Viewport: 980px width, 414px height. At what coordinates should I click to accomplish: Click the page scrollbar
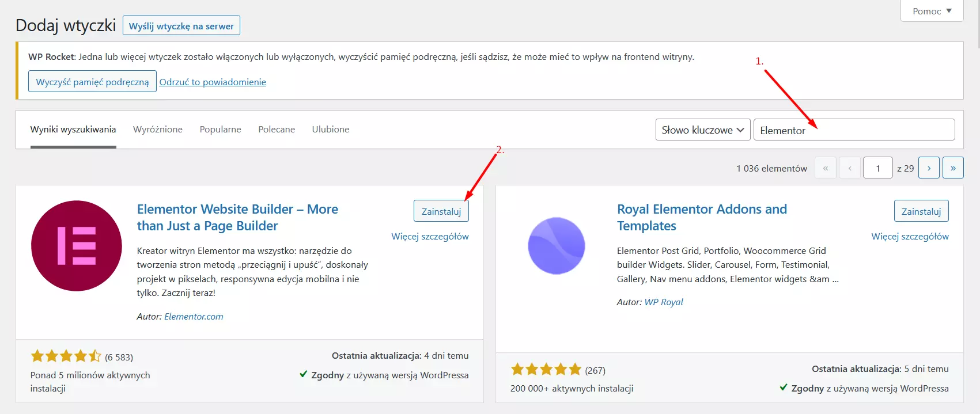pos(978,23)
